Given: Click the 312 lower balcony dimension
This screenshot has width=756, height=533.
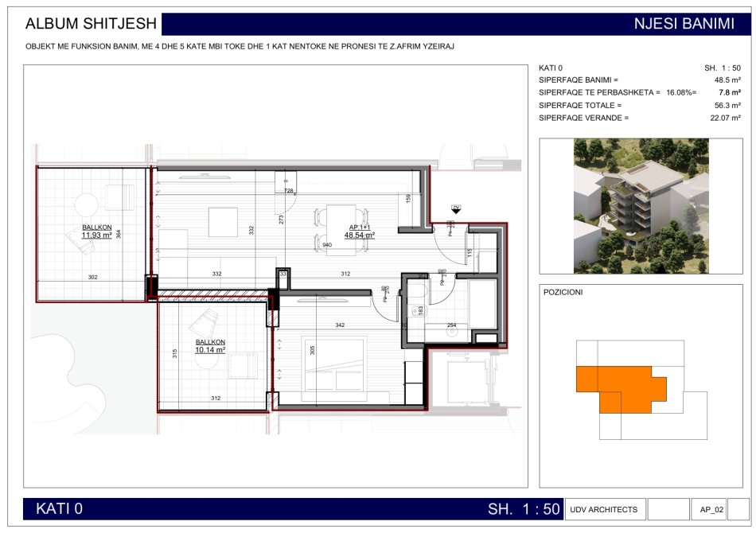Looking at the screenshot, I should tap(216, 398).
